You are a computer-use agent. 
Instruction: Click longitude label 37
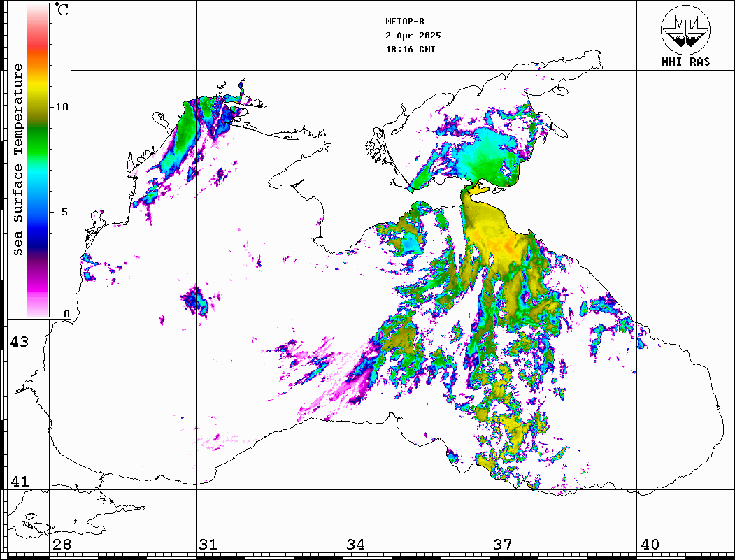tap(503, 544)
